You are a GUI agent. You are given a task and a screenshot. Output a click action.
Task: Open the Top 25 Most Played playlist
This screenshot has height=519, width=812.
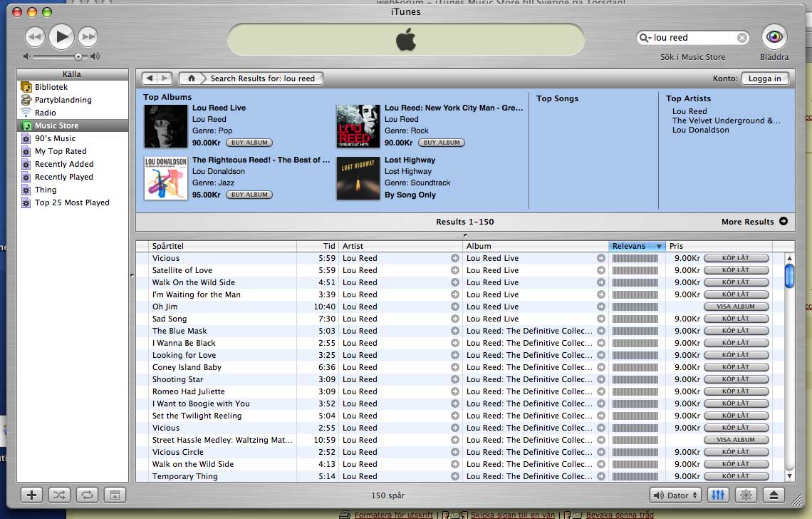73,202
